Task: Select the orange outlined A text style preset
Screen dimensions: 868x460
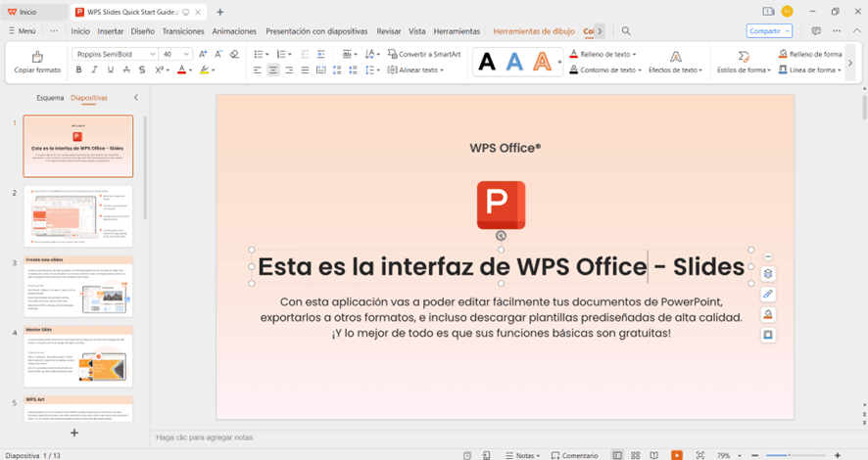Action: coord(542,62)
